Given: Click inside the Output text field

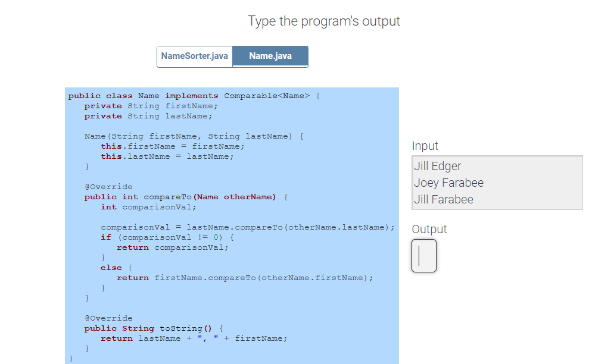Looking at the screenshot, I should [423, 256].
